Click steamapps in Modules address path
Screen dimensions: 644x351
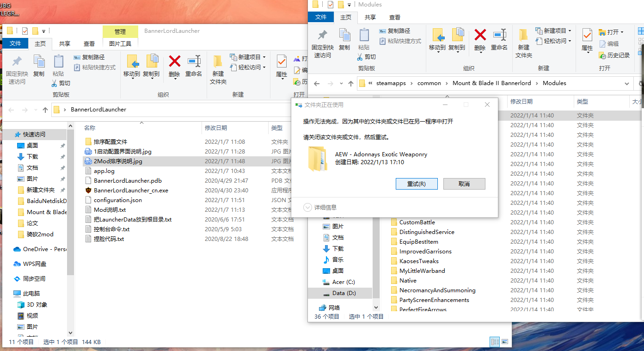390,83
